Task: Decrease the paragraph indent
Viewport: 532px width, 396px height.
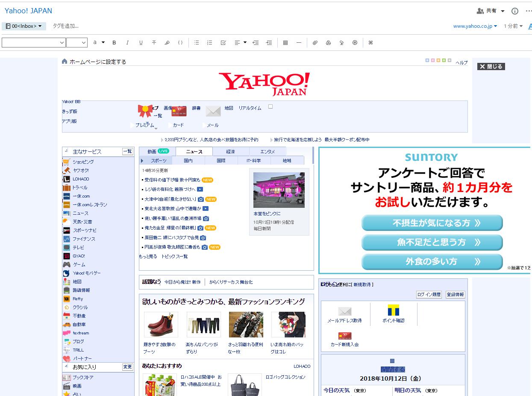Action: coord(256,43)
